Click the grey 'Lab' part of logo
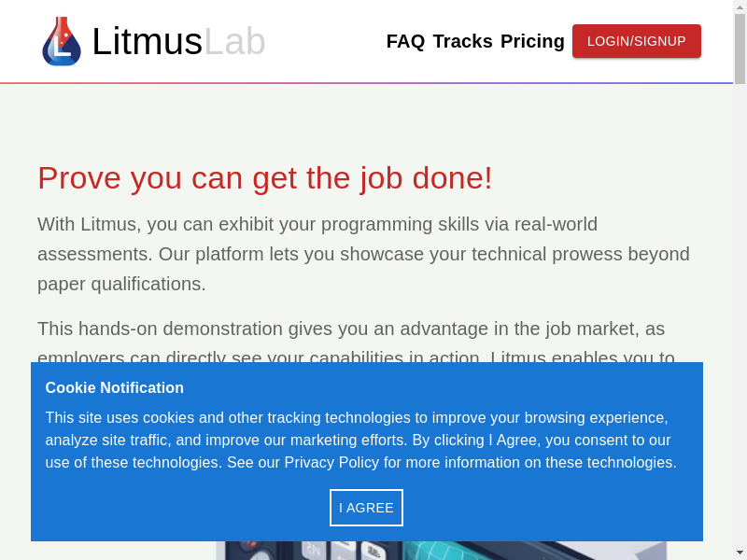747x560 pixels. click(x=234, y=41)
